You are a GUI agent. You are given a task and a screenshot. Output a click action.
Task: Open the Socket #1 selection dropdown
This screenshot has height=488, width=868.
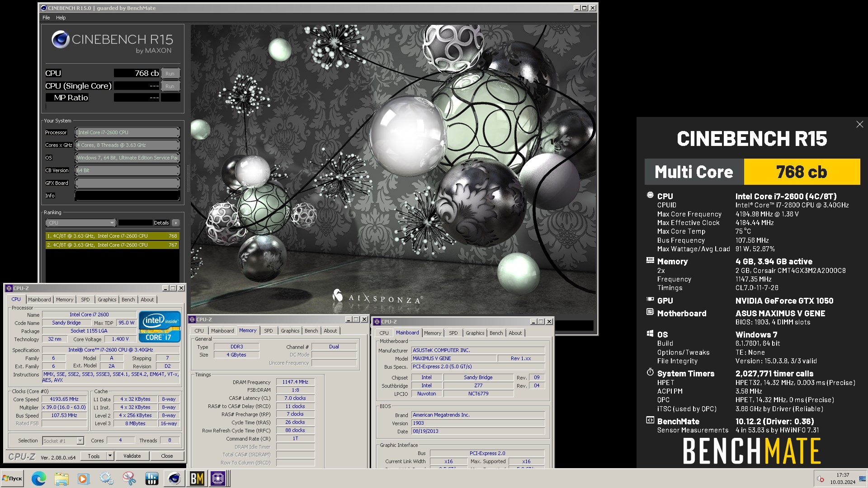[x=63, y=441]
